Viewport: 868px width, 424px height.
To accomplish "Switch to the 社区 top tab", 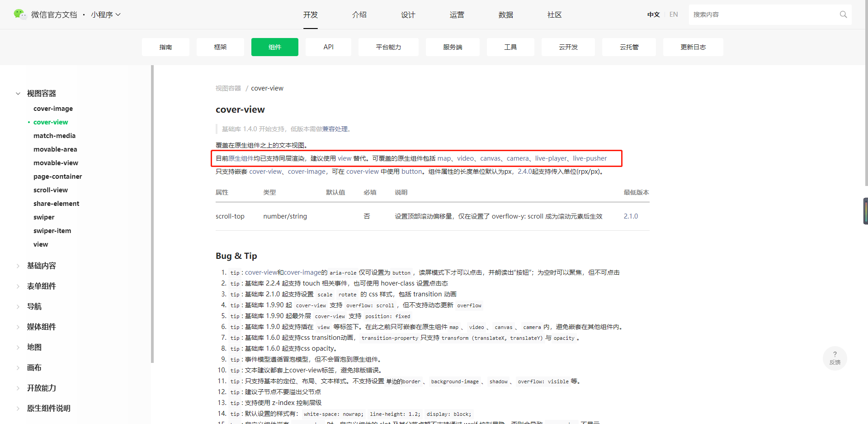I will [555, 14].
